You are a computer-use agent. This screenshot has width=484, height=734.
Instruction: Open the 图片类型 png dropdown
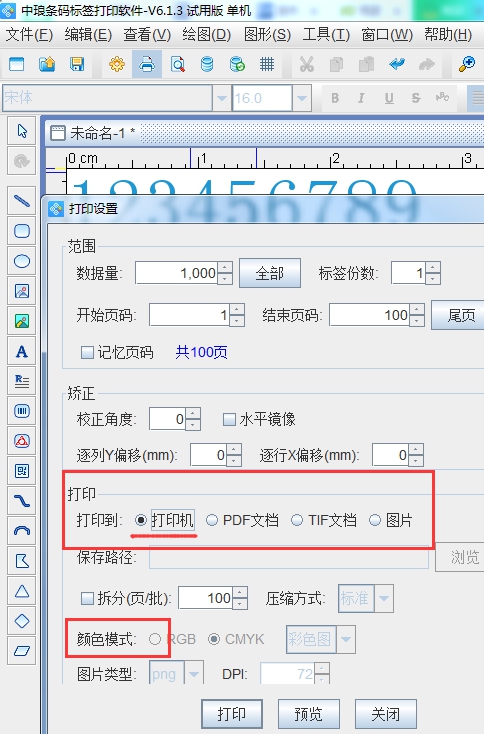[194, 674]
